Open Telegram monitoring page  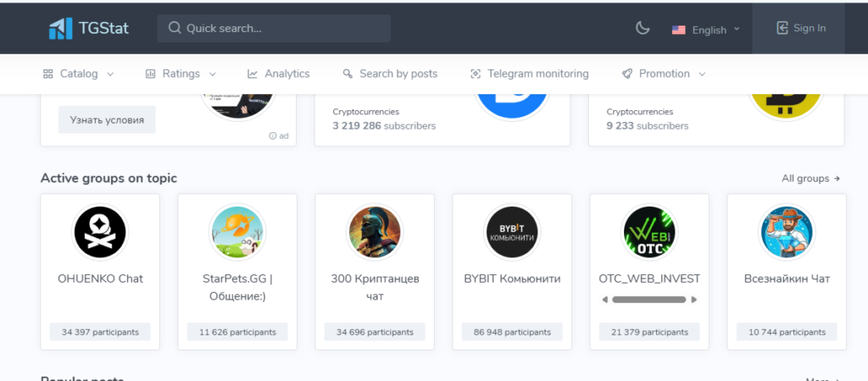pyautogui.click(x=538, y=74)
